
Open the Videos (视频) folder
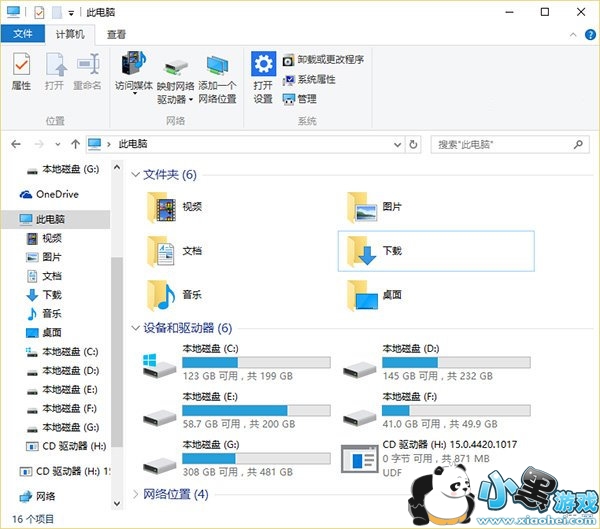pos(175,207)
